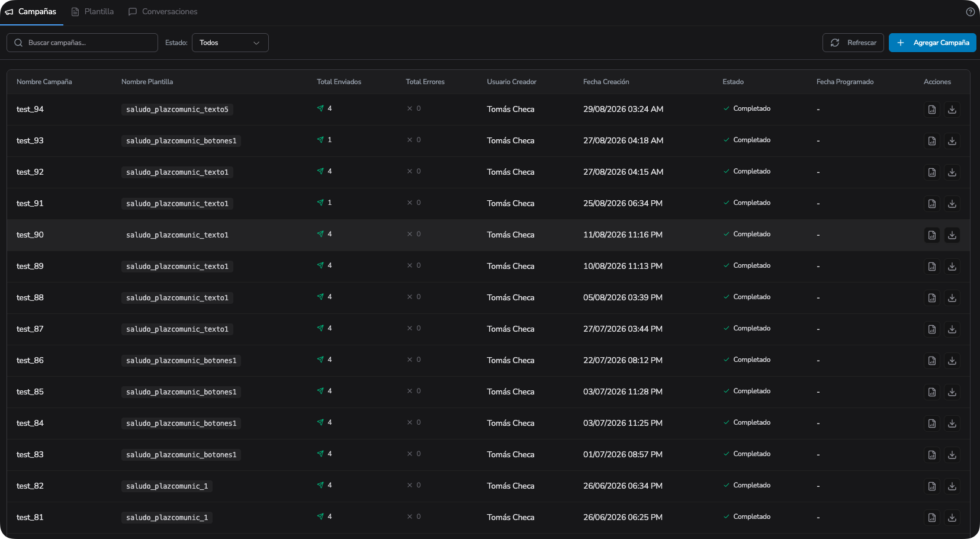980x539 pixels.
Task: Open report icon for test_83 campaign
Action: pyautogui.click(x=932, y=455)
